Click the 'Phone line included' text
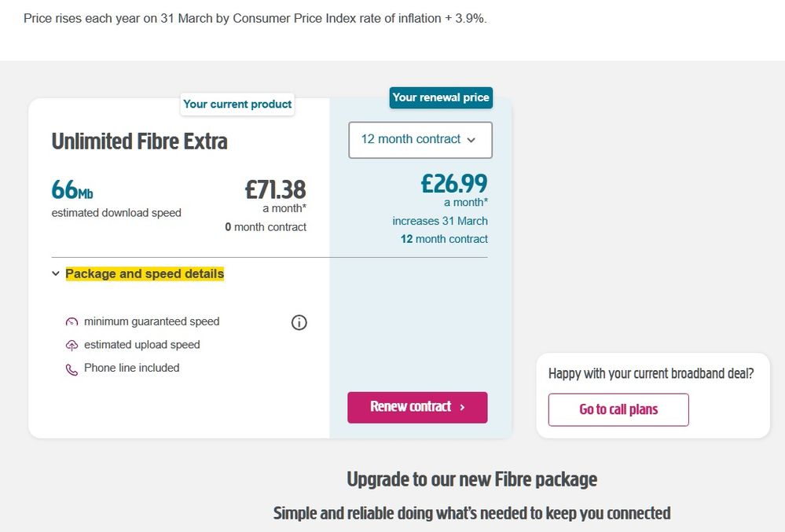This screenshot has height=532, width=785. tap(132, 368)
